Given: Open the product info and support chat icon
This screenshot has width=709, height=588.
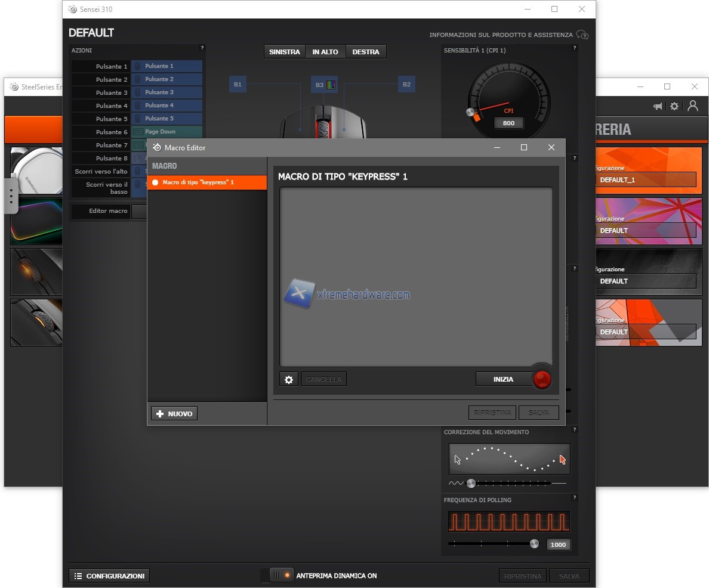Looking at the screenshot, I should (x=582, y=35).
